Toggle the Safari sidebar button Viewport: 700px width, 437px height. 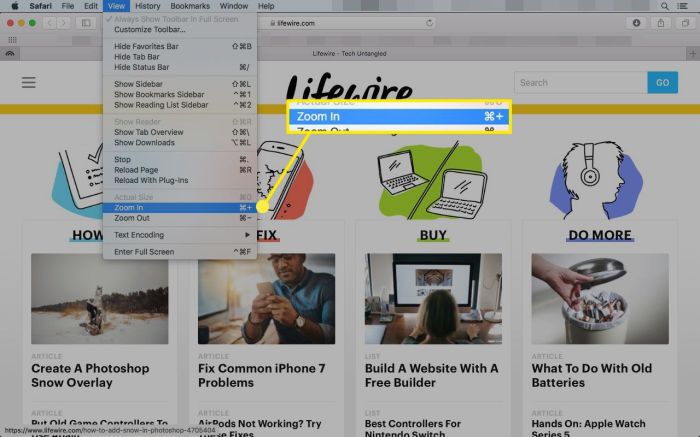pos(86,23)
